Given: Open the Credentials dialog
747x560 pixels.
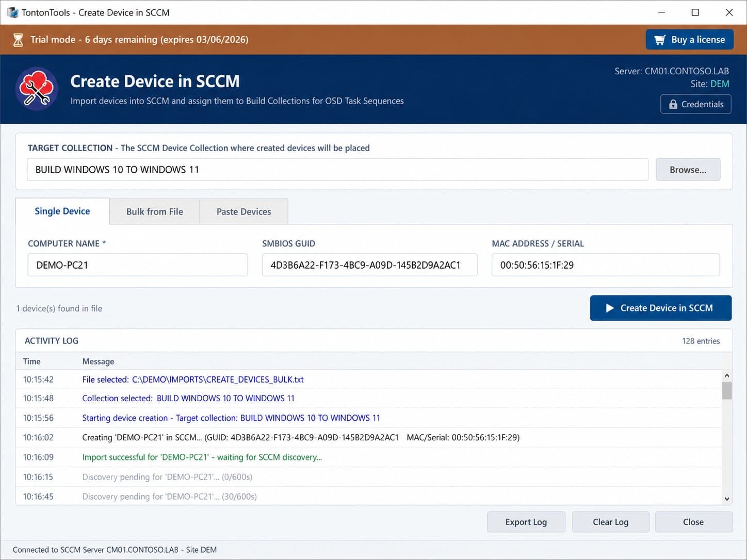Looking at the screenshot, I should (x=696, y=104).
